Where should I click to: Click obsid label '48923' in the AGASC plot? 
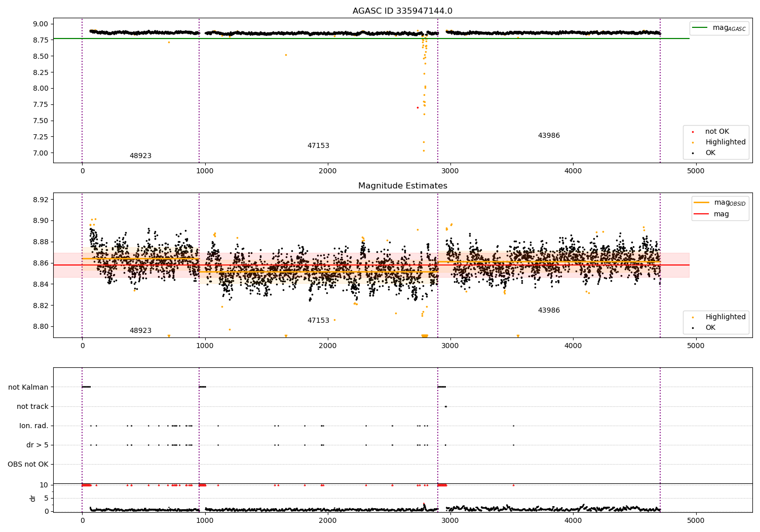click(140, 156)
